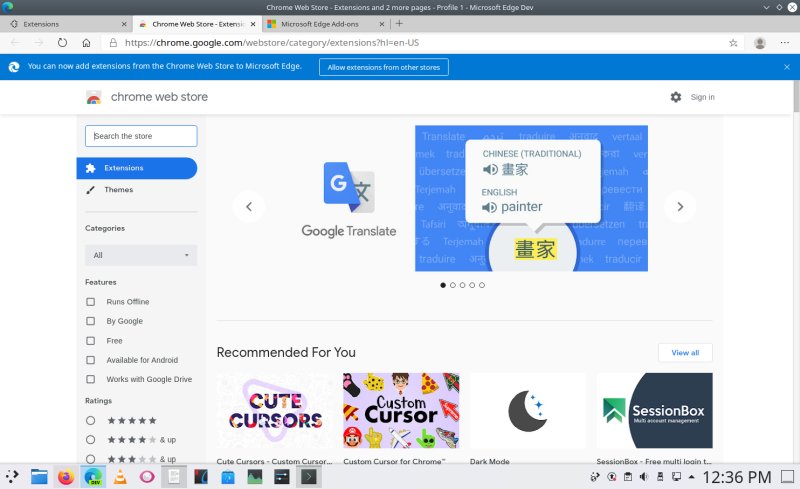Open the removable devices tray icon

660,477
